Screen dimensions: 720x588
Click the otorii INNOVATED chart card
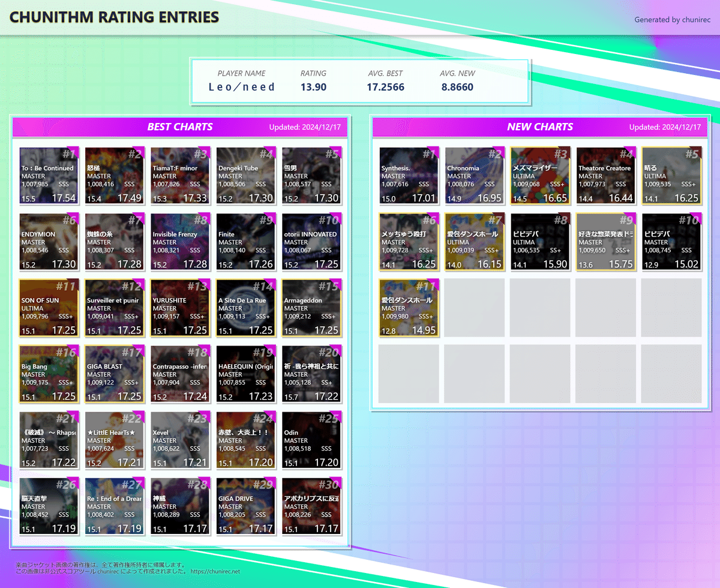311,242
